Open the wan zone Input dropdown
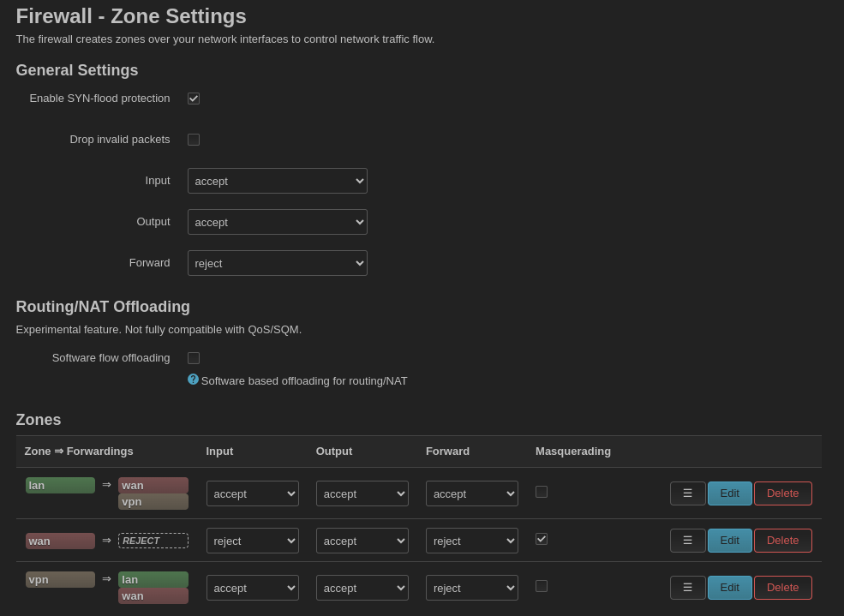Screen dimensions: 844x616 click(x=252, y=541)
